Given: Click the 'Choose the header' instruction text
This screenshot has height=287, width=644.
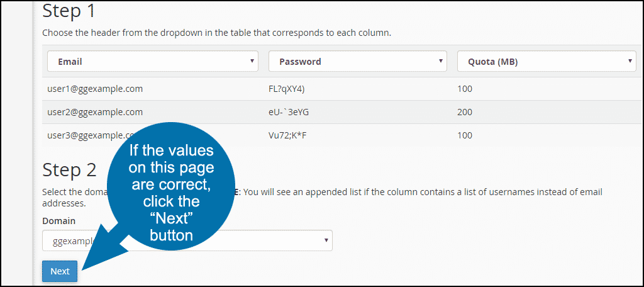Looking at the screenshot, I should pos(216,33).
